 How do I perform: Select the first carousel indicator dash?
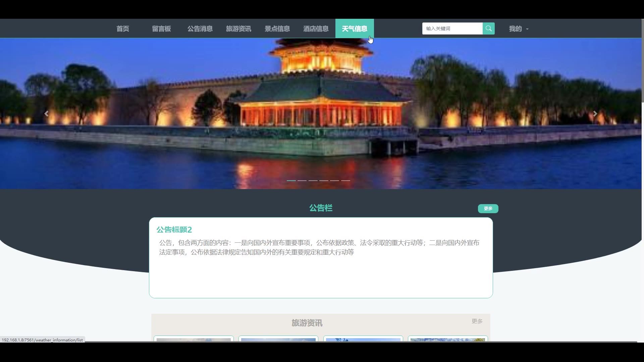pyautogui.click(x=291, y=180)
